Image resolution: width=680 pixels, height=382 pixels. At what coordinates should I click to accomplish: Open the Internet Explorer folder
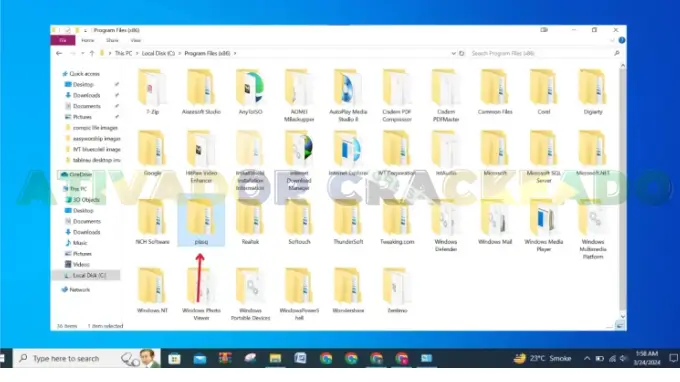click(x=348, y=153)
